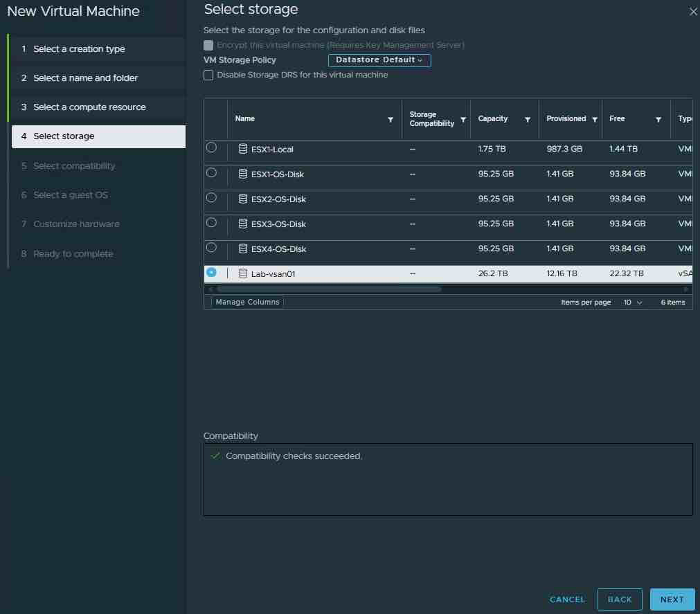The image size is (700, 614).
Task: Open the Items per page dropdown
Action: [633, 303]
